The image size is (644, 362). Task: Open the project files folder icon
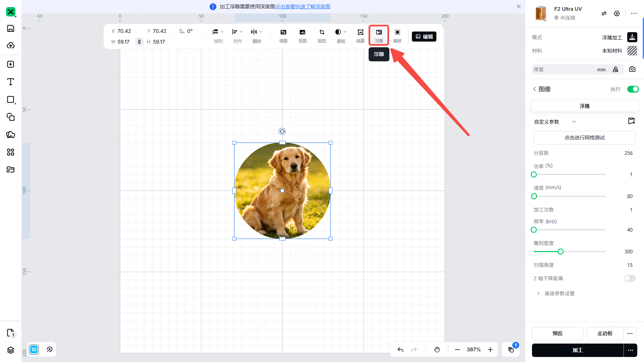(x=11, y=170)
